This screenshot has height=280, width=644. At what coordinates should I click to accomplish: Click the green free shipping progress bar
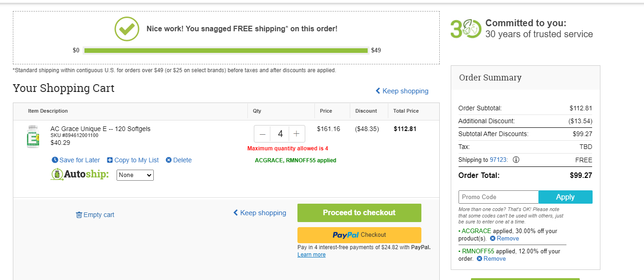coord(226,51)
